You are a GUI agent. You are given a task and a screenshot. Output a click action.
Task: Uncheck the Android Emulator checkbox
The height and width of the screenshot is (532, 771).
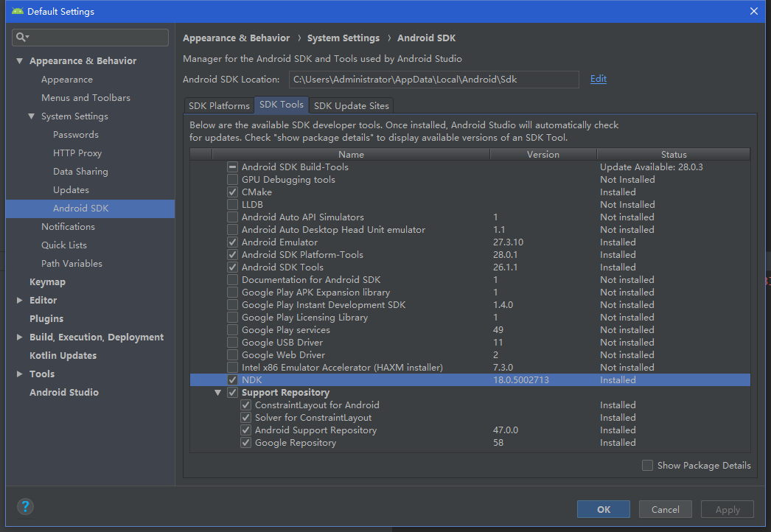233,242
